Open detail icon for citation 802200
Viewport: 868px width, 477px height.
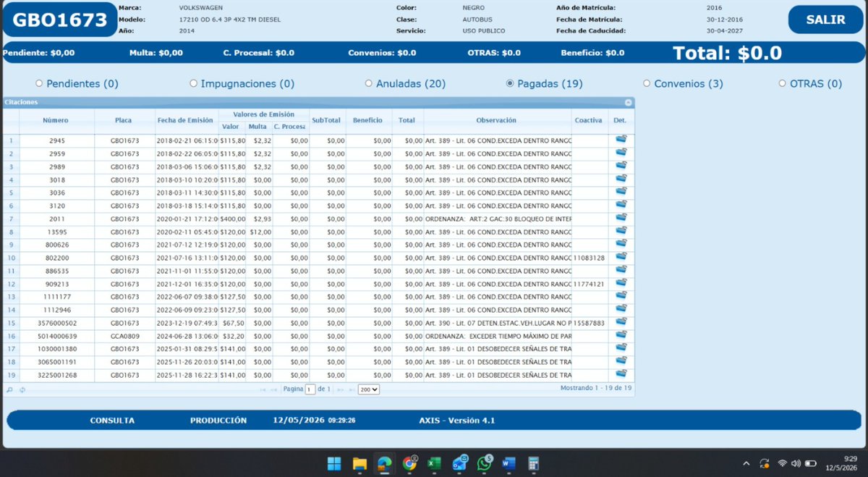[x=621, y=257]
